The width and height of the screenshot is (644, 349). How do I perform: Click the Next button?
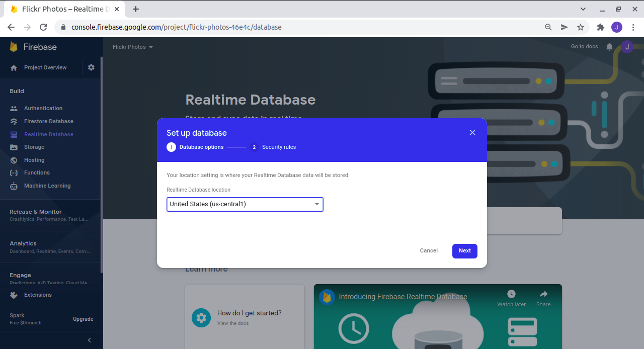click(465, 251)
